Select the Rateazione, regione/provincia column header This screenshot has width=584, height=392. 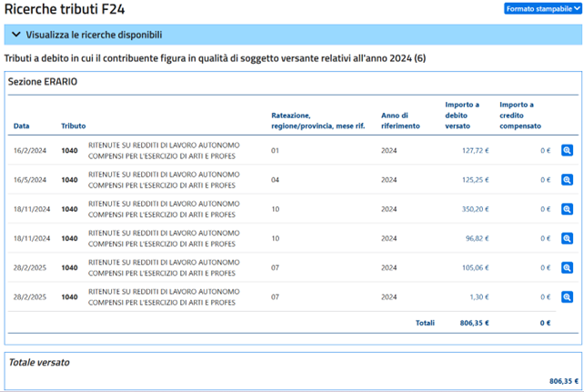coord(317,120)
